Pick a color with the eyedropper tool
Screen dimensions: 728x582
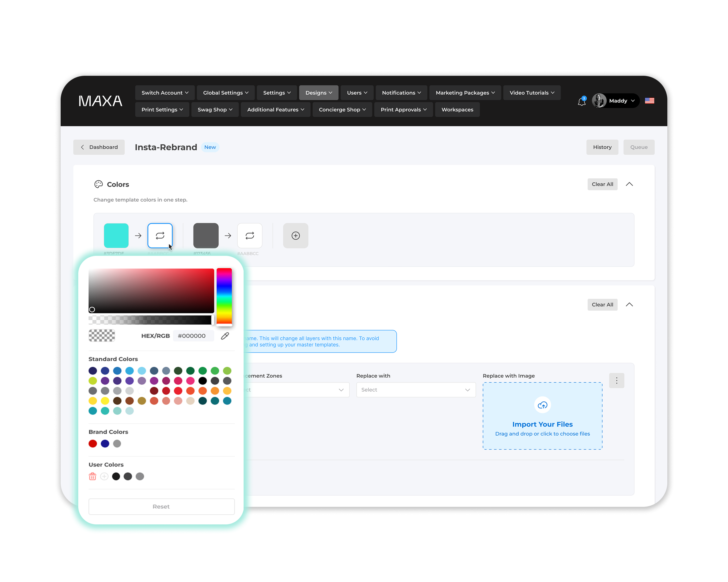[x=225, y=336]
